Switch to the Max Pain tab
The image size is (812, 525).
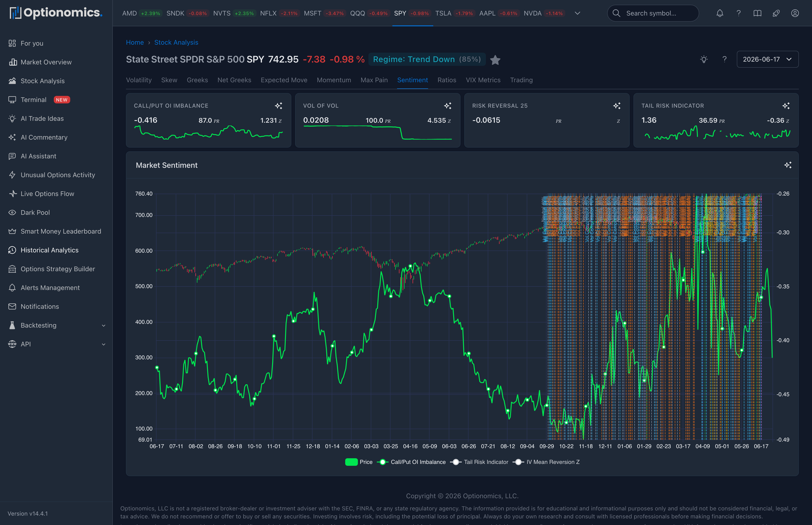374,80
